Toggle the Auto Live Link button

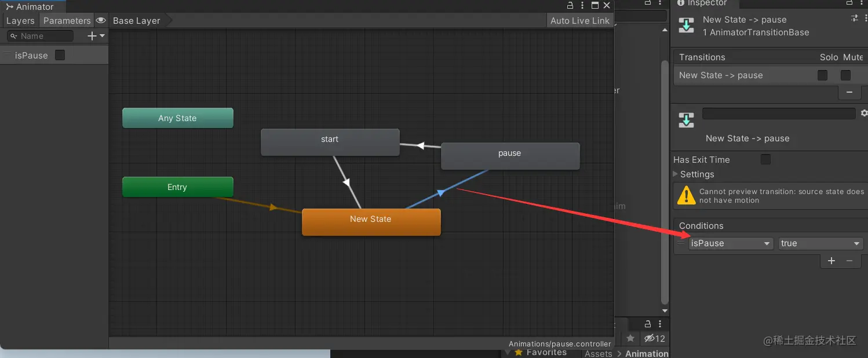579,21
